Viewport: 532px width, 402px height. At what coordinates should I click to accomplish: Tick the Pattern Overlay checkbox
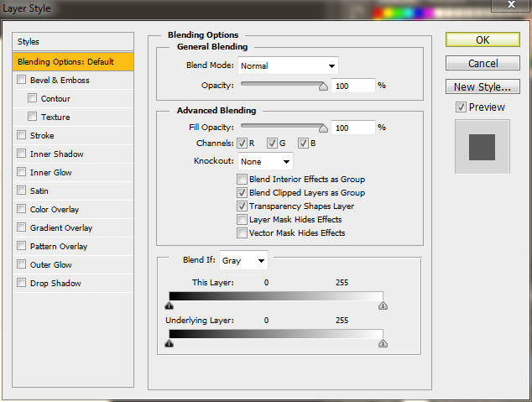click(21, 246)
